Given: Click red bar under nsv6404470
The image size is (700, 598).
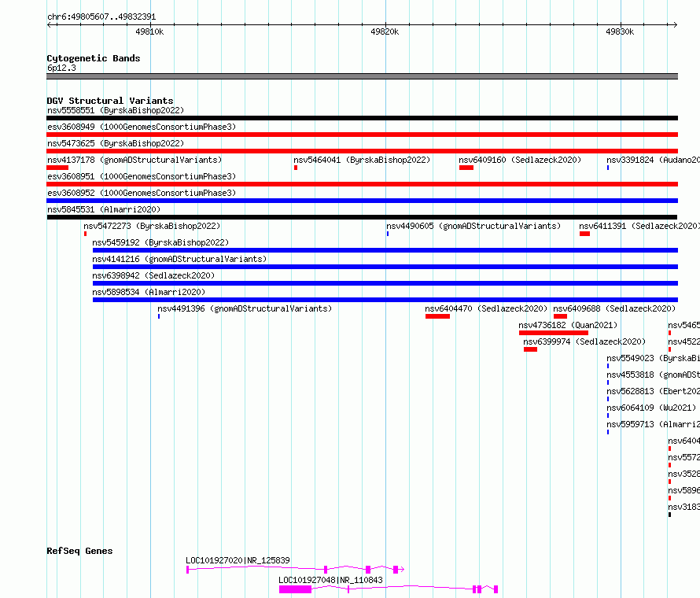Looking at the screenshot, I should click(x=437, y=316).
